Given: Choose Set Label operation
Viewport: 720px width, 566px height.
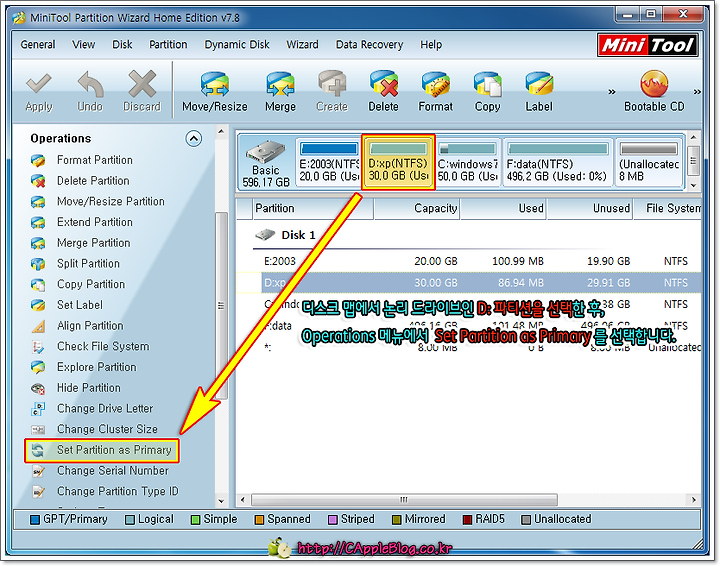Looking at the screenshot, I should (x=80, y=304).
